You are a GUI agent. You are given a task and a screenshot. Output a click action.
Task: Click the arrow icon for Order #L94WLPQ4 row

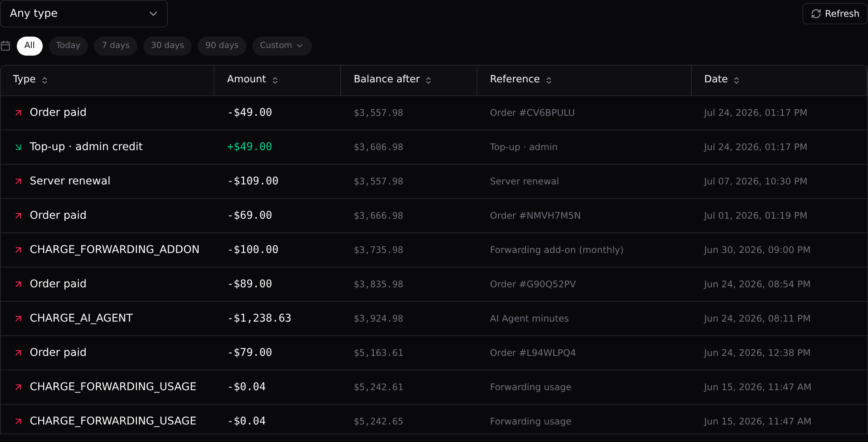[18, 353]
